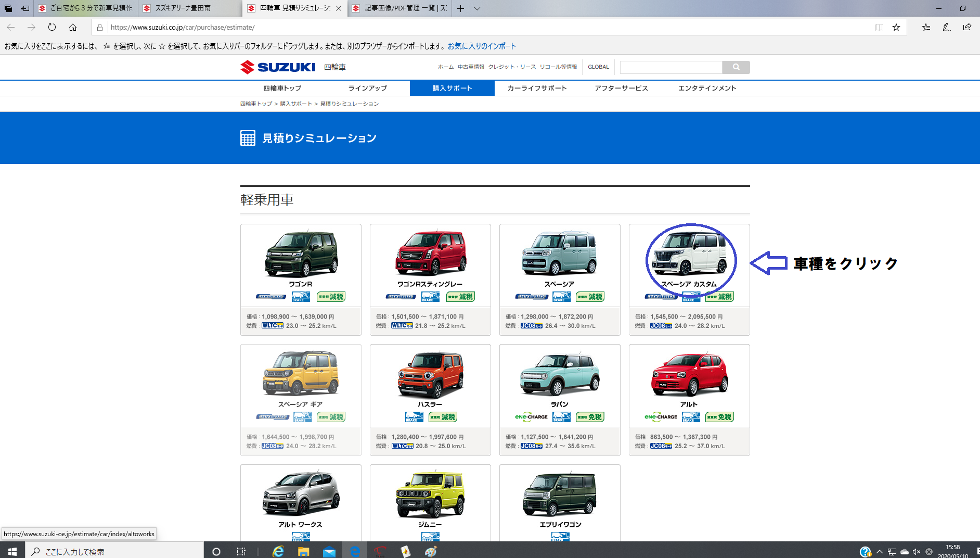The height and width of the screenshot is (558, 980).
Task: Select the ワゴンR car image
Action: (x=301, y=253)
